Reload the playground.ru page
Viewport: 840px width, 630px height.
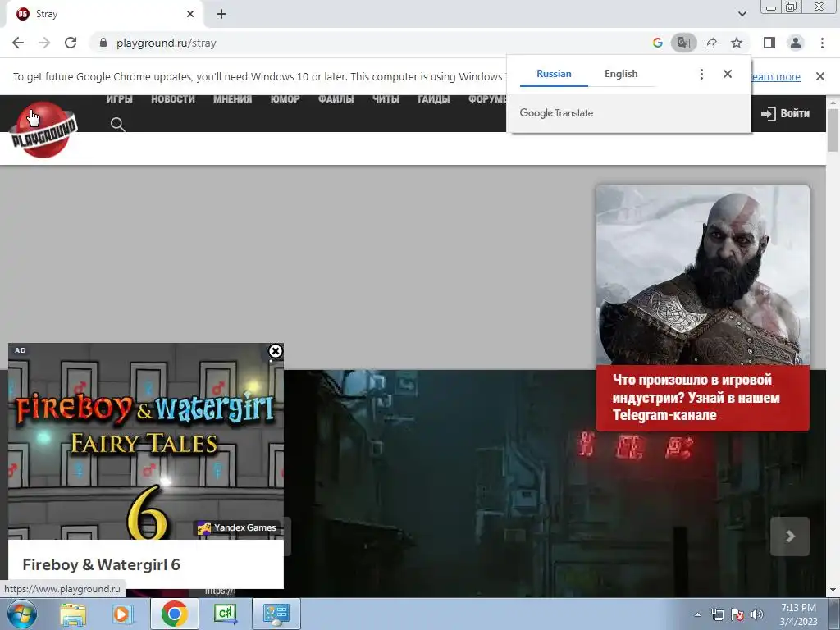pyautogui.click(x=71, y=43)
